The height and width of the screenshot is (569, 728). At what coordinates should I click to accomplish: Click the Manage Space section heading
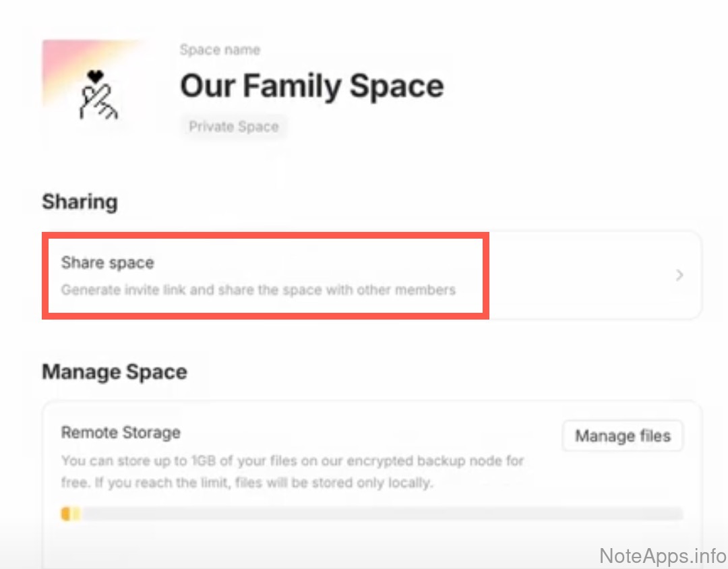click(115, 372)
